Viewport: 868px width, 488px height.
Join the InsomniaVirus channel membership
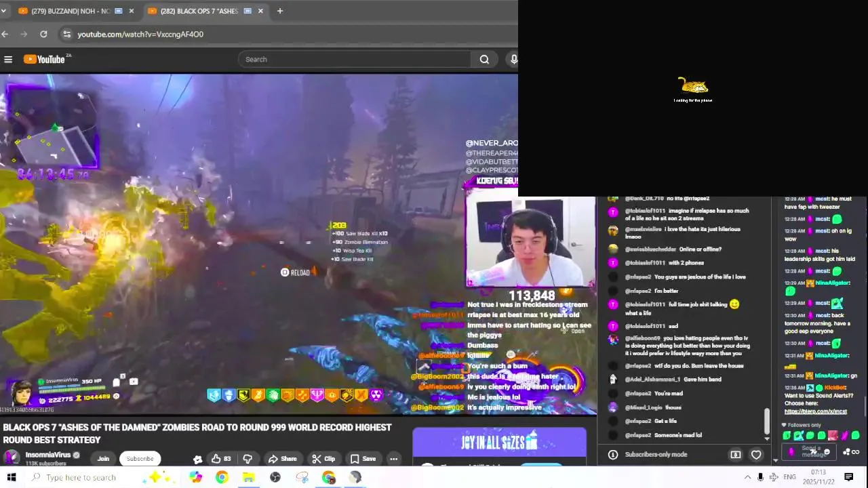(103, 459)
